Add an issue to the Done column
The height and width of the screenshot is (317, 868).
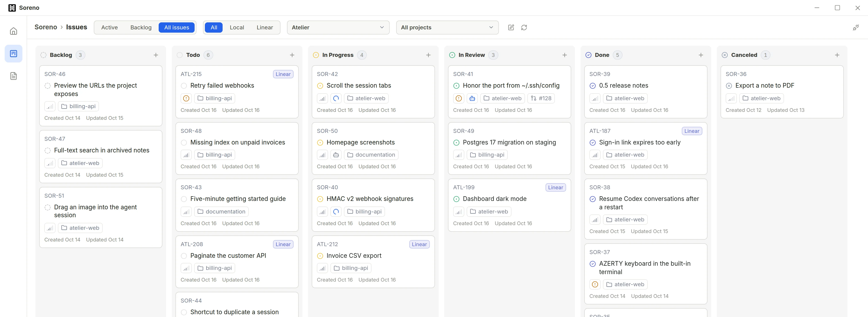click(x=701, y=55)
